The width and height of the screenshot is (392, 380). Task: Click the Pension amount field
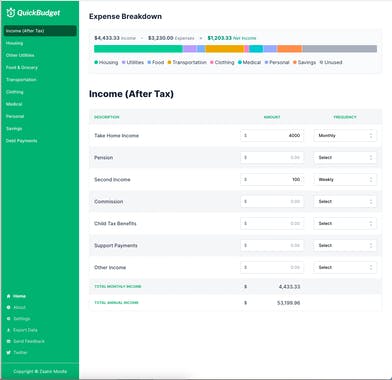pyautogui.click(x=272, y=158)
